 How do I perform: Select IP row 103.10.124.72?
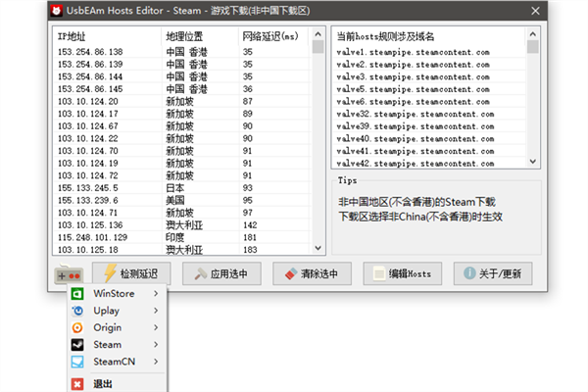click(182, 175)
